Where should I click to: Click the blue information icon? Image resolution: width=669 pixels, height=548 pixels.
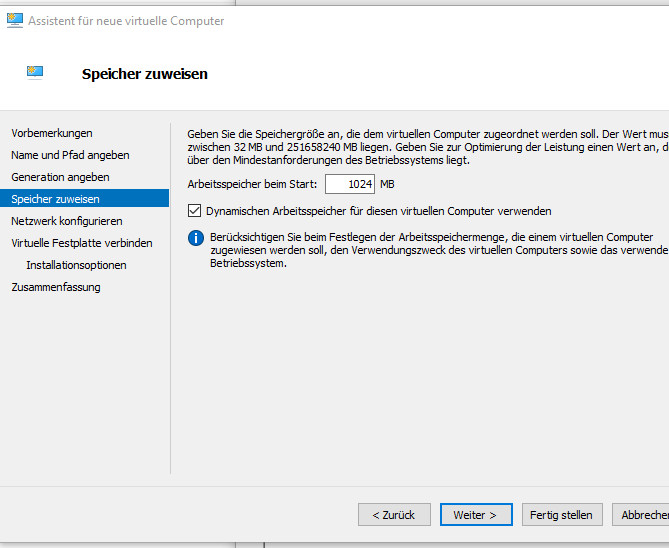tap(195, 238)
